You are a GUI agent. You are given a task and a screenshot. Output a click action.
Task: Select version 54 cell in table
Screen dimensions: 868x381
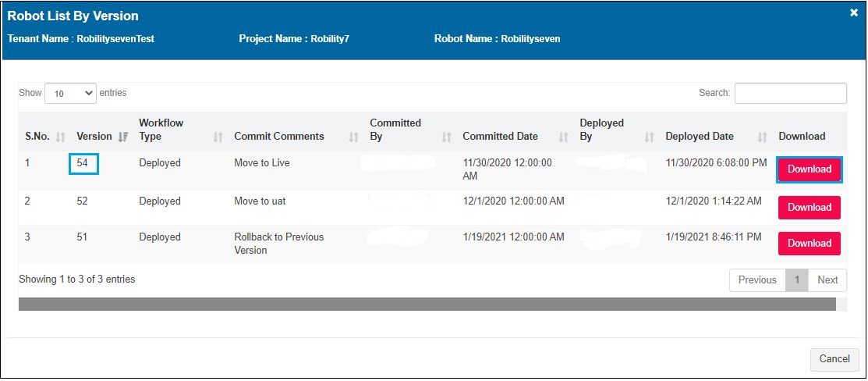coord(82,163)
